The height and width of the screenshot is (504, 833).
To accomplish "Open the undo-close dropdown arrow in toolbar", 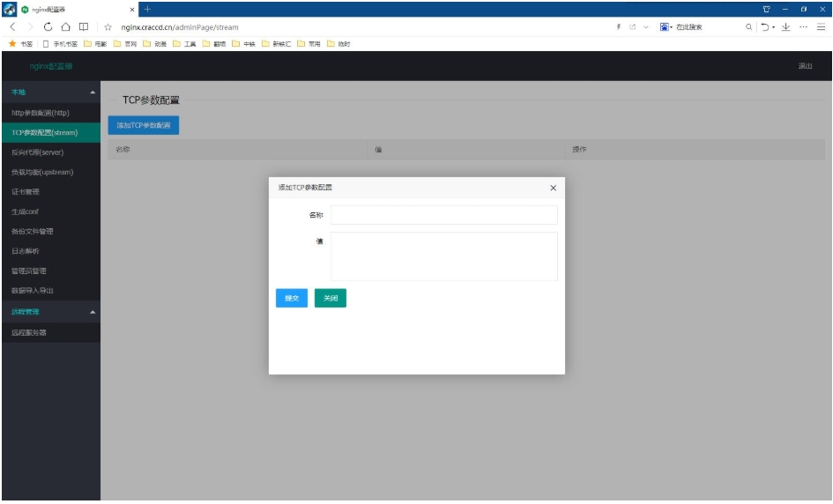I will [x=773, y=27].
